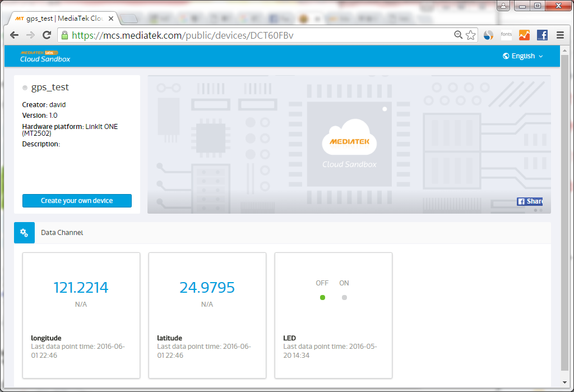Click the longitude last data point time
The height and width of the screenshot is (392, 574).
click(x=78, y=351)
